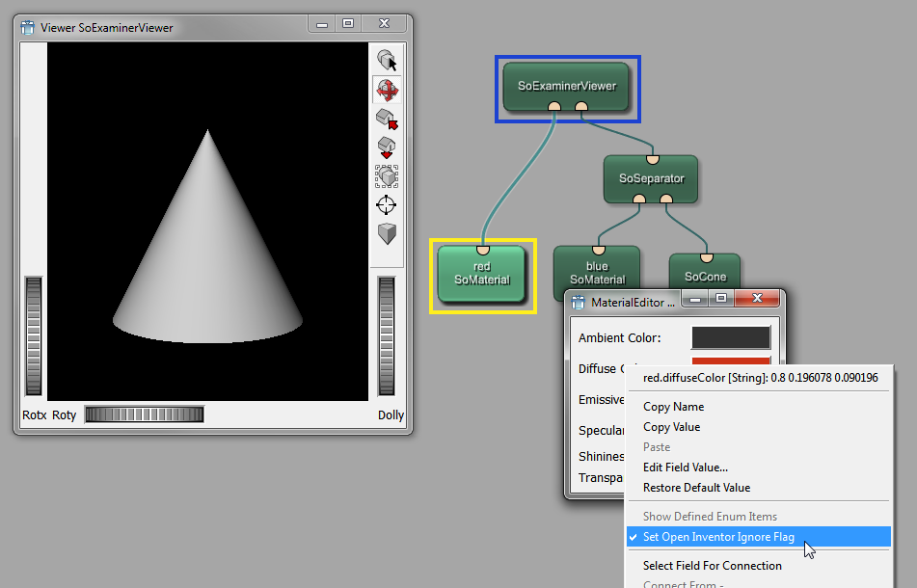The image size is (917, 588).
Task: Select the SoExaminerViewer module in network
Action: [566, 85]
